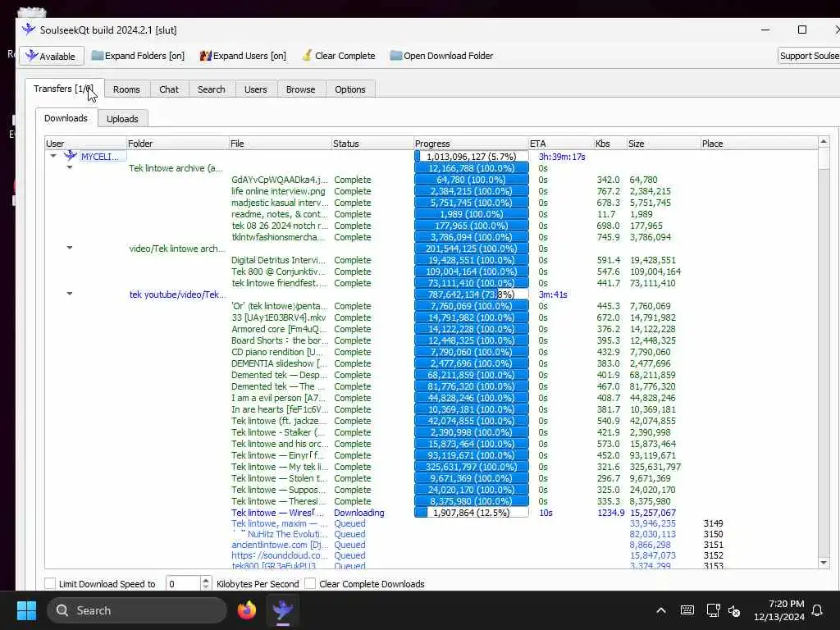
Task: Select the downloading Tek lintowe — Wires file
Action: tap(277, 513)
